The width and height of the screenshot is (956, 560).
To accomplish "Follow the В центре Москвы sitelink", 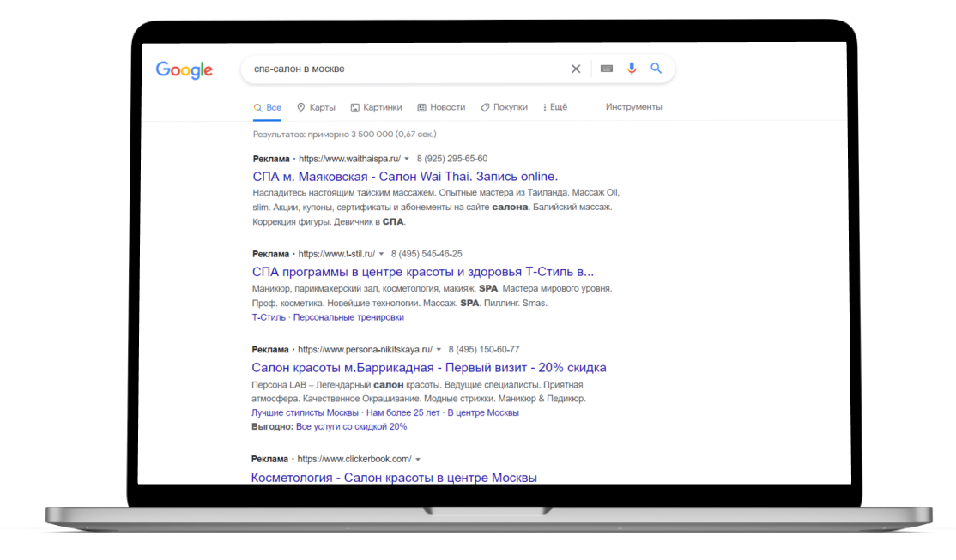I will (483, 413).
